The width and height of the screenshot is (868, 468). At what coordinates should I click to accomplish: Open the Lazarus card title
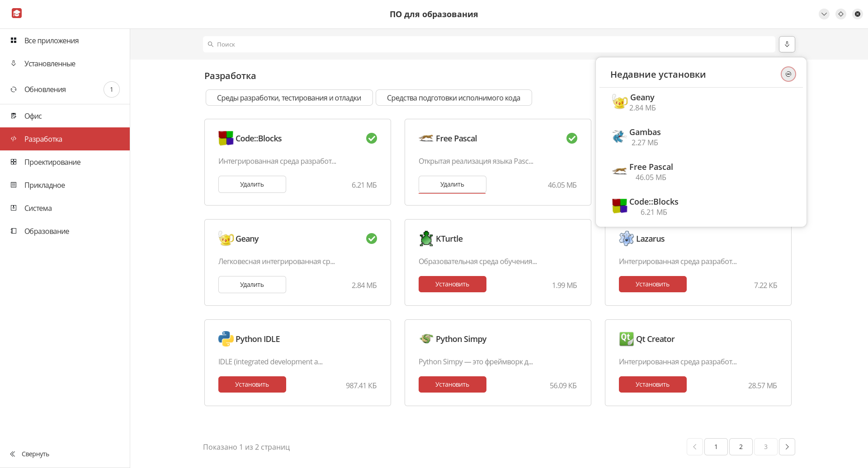pos(650,239)
